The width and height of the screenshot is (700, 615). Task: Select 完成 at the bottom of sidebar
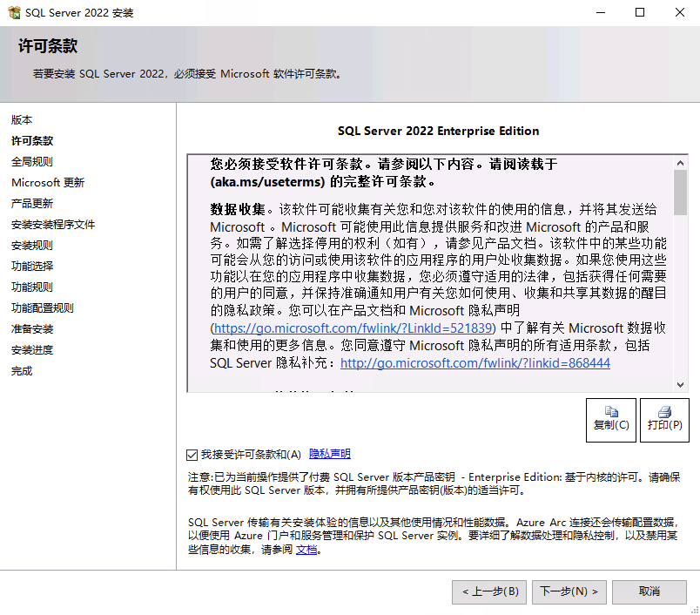click(22, 370)
